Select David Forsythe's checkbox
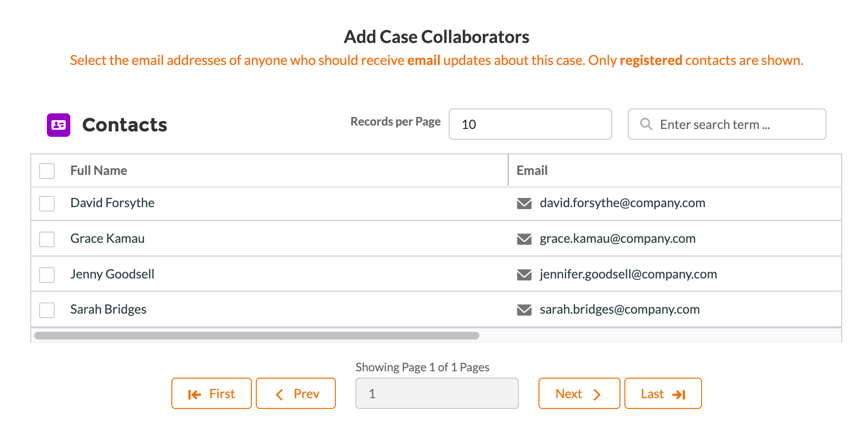 46,204
